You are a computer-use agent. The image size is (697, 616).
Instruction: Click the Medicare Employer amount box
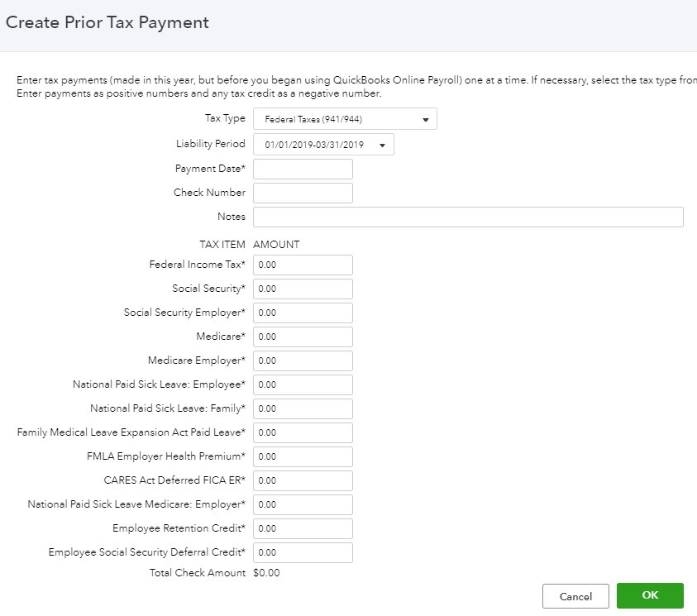[x=303, y=361]
